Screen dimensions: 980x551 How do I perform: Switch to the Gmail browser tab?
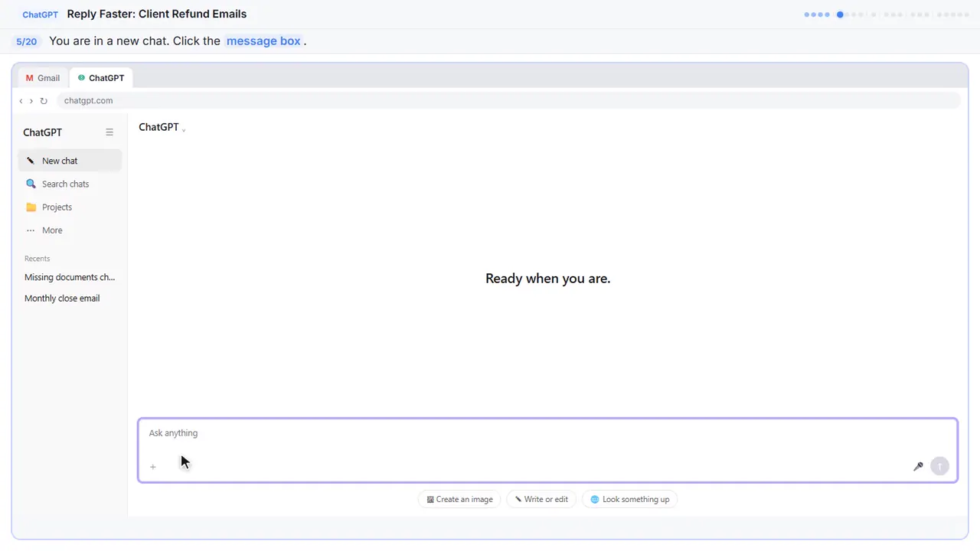[43, 78]
